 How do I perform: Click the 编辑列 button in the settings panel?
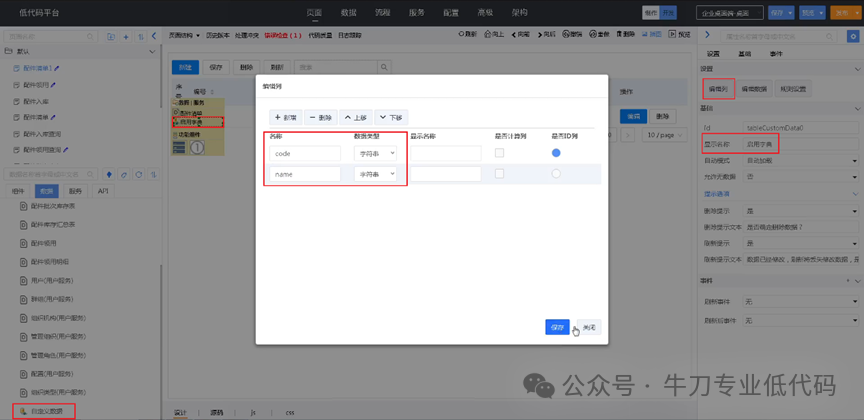point(719,88)
